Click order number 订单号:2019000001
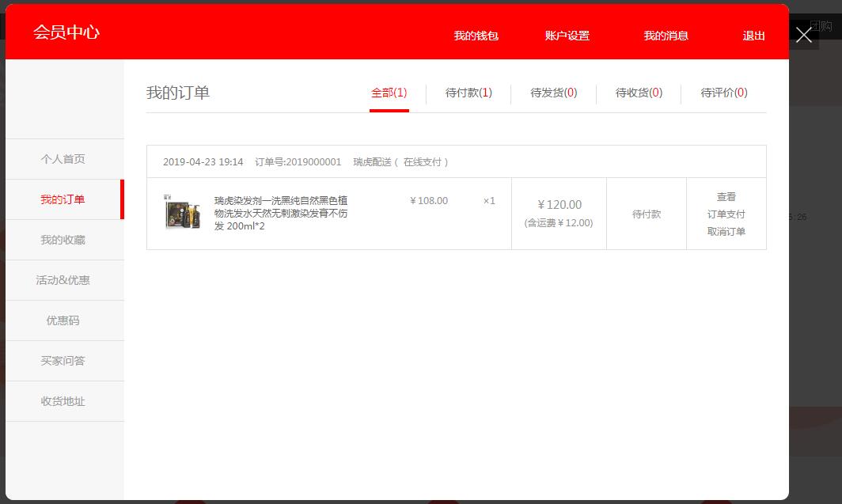 coord(298,162)
